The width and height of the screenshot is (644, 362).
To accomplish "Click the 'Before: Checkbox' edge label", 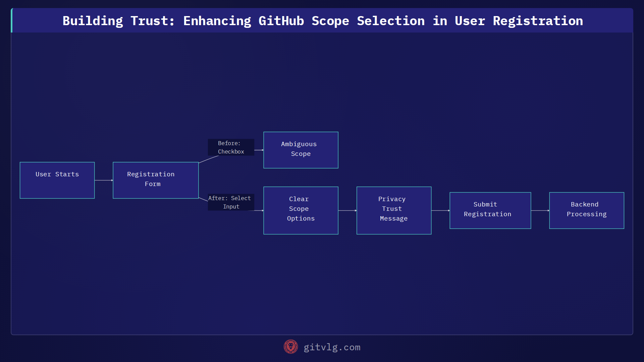I will pos(231,147).
